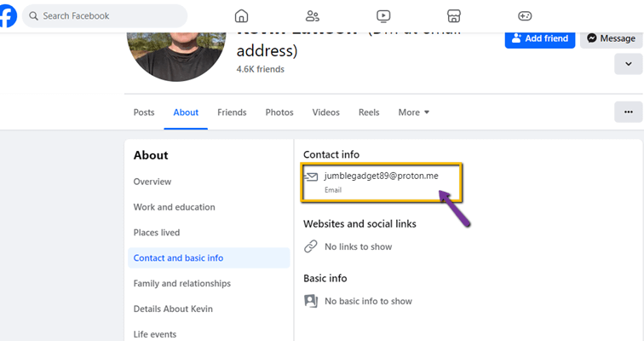Open the Watch video icon
The width and height of the screenshot is (644, 341).
[x=383, y=16]
